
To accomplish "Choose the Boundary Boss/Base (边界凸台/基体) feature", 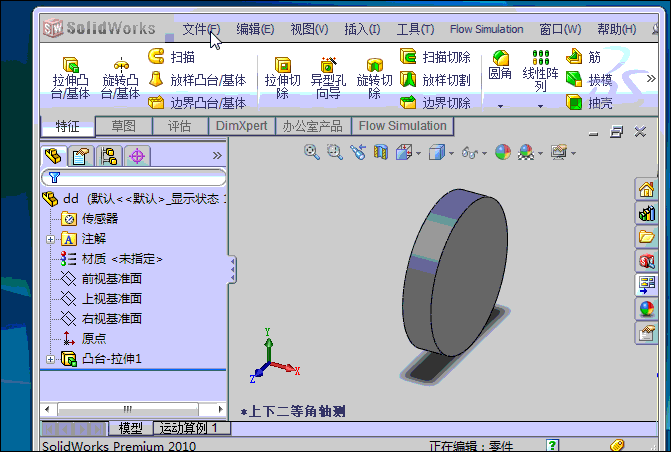I will coord(197,103).
